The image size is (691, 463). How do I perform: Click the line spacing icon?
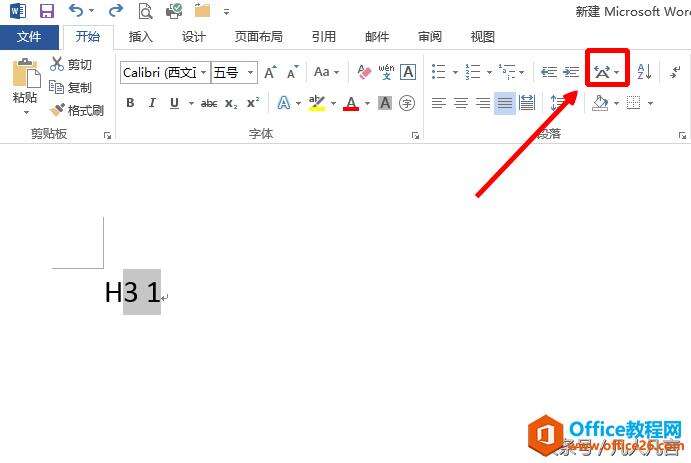[x=557, y=103]
